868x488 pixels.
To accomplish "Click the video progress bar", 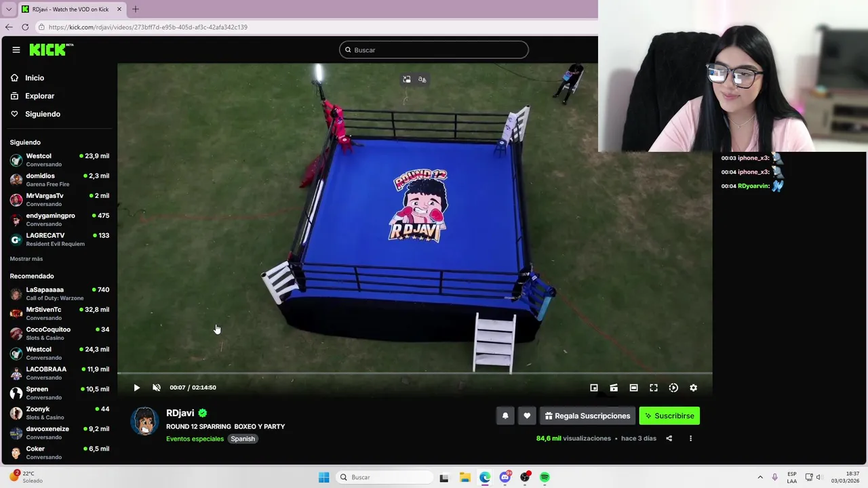I will pyautogui.click(x=415, y=373).
